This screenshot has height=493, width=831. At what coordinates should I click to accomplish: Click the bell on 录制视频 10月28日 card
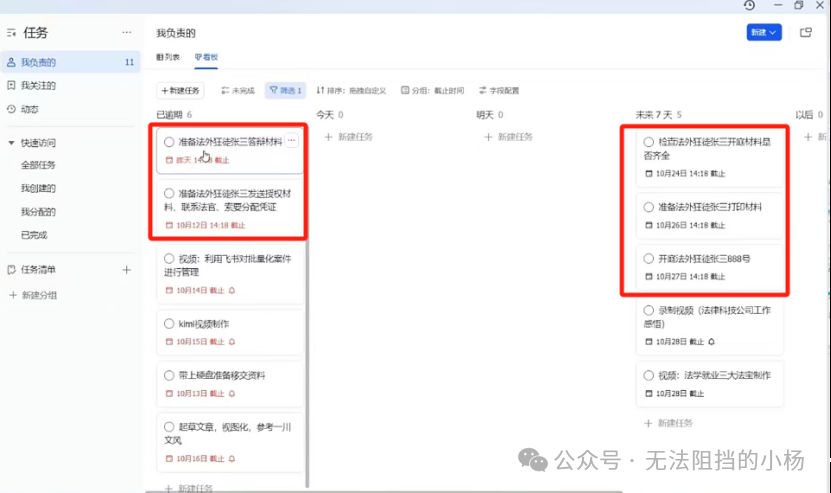(711, 342)
